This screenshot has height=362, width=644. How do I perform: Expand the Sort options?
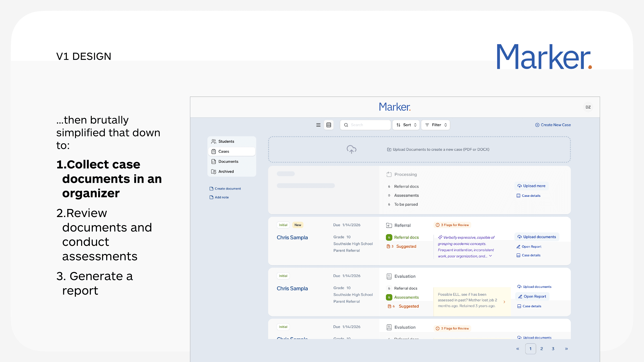tap(406, 125)
